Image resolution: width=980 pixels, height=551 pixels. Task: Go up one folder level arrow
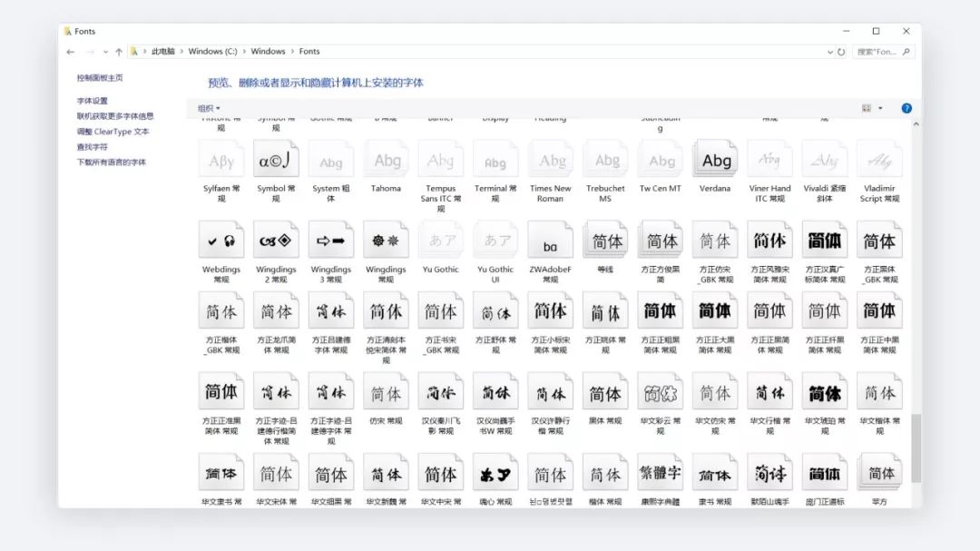119,52
